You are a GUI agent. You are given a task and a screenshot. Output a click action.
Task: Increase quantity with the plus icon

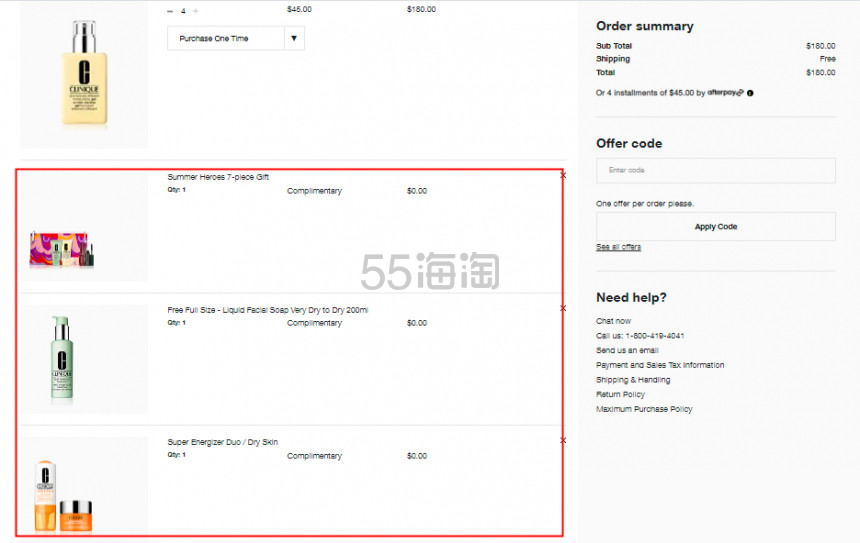(x=196, y=11)
